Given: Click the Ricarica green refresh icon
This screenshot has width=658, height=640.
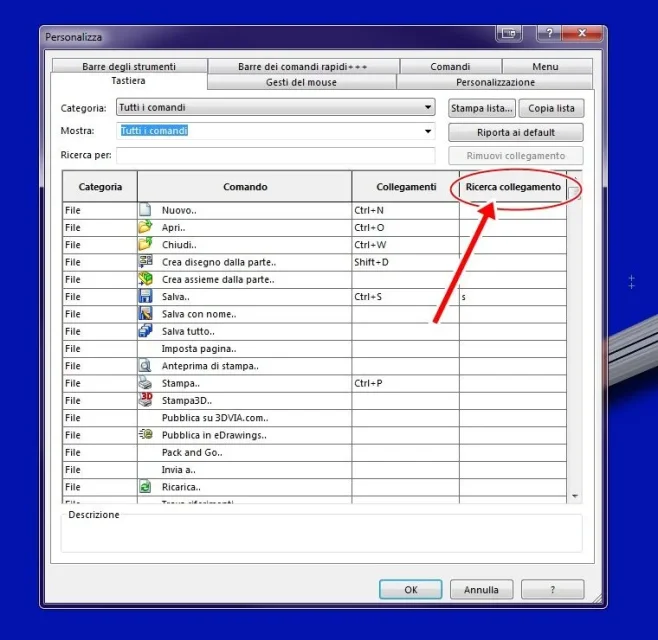Looking at the screenshot, I should (x=145, y=486).
